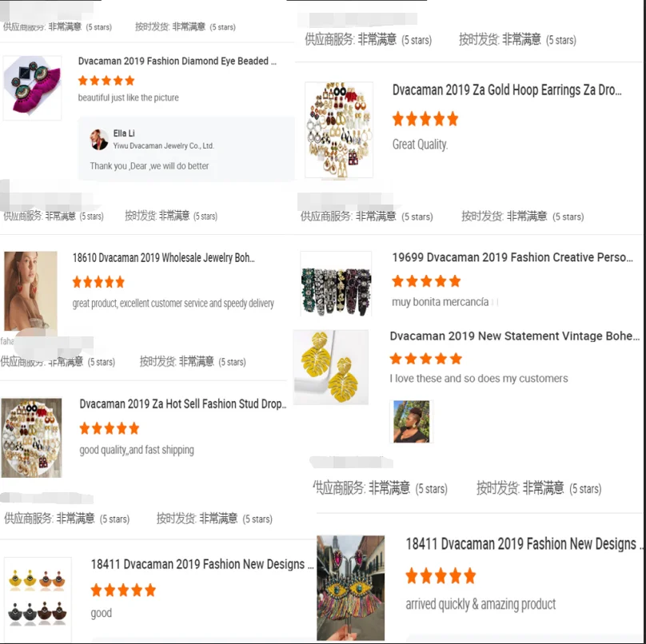The width and height of the screenshot is (646, 644).
Task: Click the stars above 'arrived quickly' review
Action: (x=441, y=575)
